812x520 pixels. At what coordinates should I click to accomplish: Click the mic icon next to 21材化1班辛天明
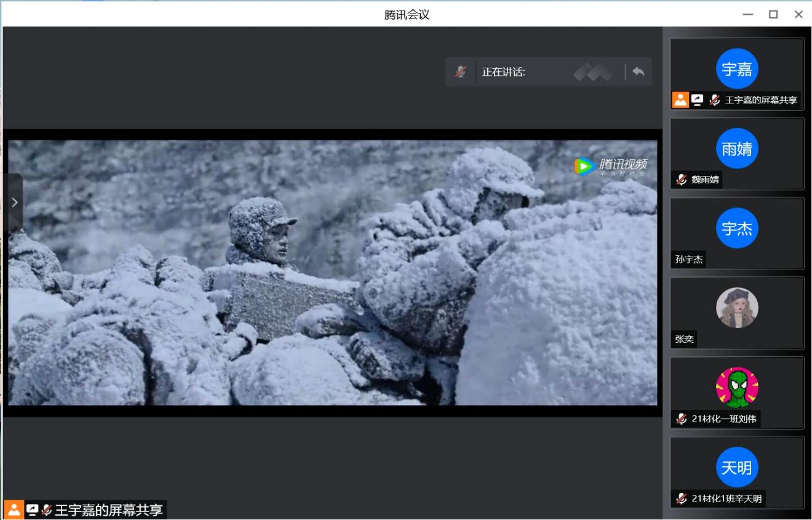coord(681,498)
